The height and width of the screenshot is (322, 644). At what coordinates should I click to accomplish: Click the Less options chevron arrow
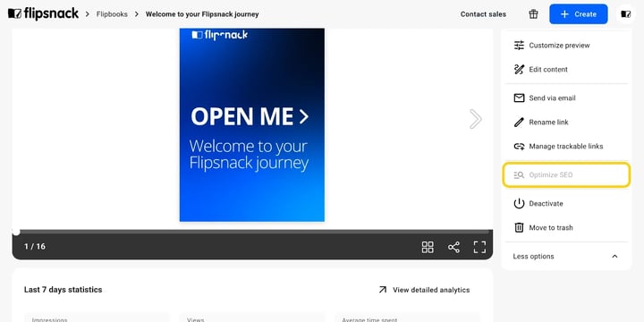614,257
